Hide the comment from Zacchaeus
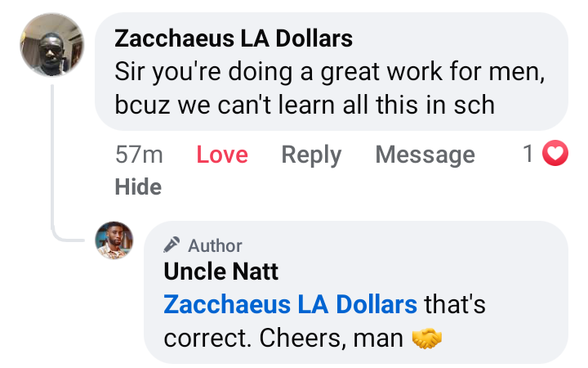 [x=138, y=187]
